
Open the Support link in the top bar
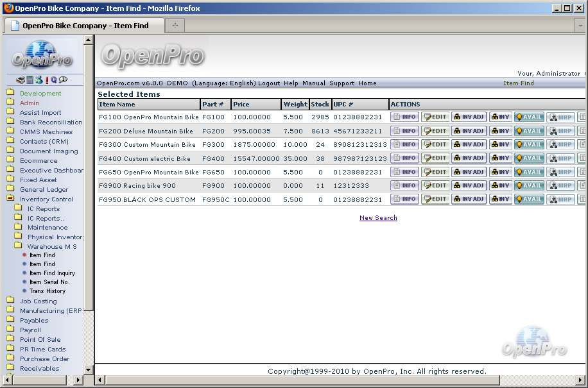342,83
